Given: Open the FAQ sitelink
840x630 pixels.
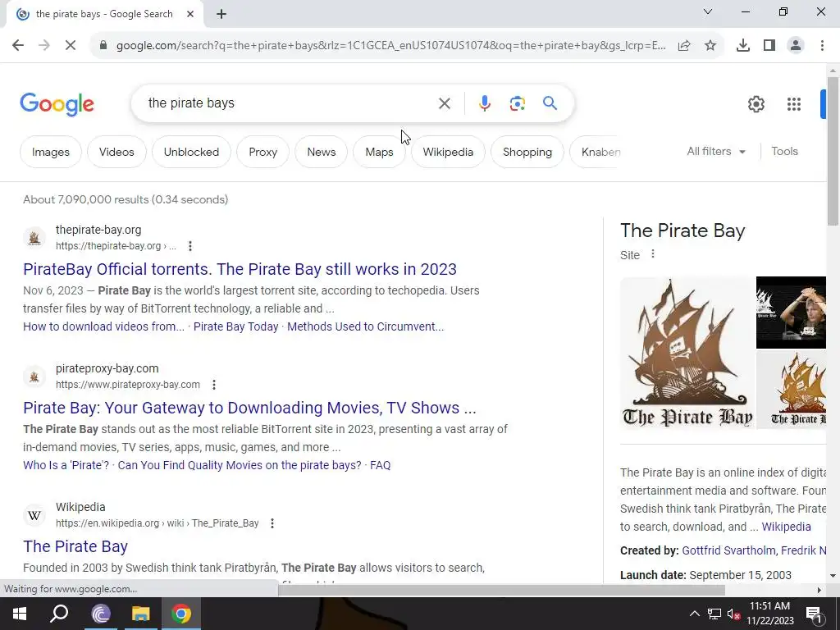Looking at the screenshot, I should [x=381, y=466].
